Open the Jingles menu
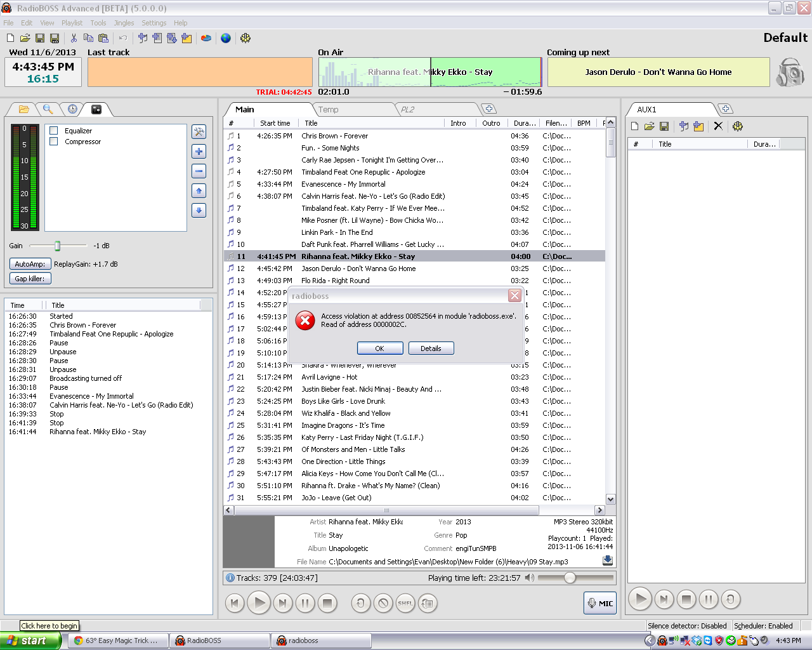812x650 pixels. click(x=124, y=23)
